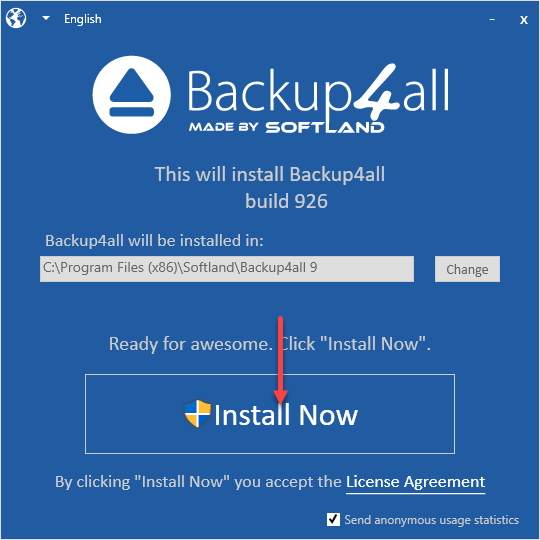Click the "This will install Backup4all" heading

pos(270,174)
